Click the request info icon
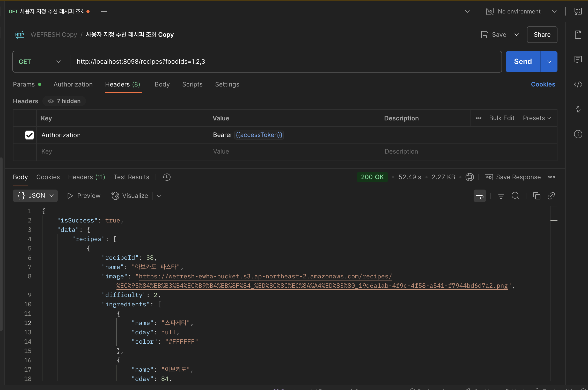 tap(578, 134)
